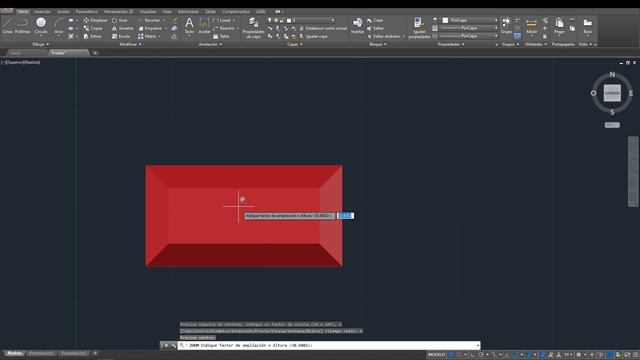The width and height of the screenshot is (640, 360).
Task: Expand the Anotación panel
Action: click(x=210, y=44)
